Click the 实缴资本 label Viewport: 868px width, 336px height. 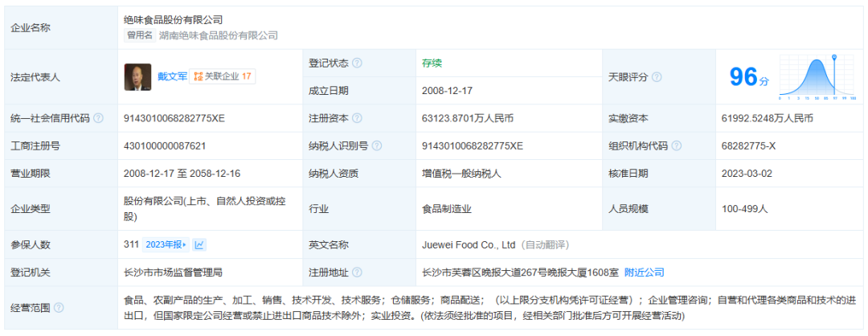point(628,118)
